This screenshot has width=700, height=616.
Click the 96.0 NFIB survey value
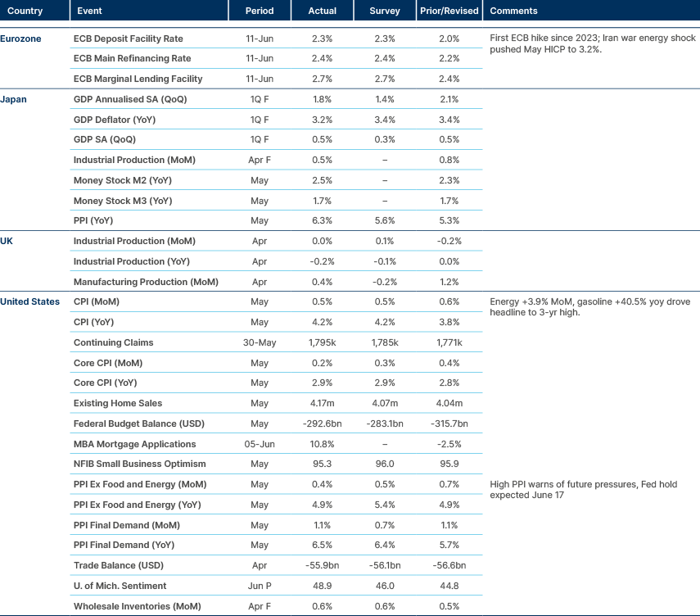tap(384, 464)
